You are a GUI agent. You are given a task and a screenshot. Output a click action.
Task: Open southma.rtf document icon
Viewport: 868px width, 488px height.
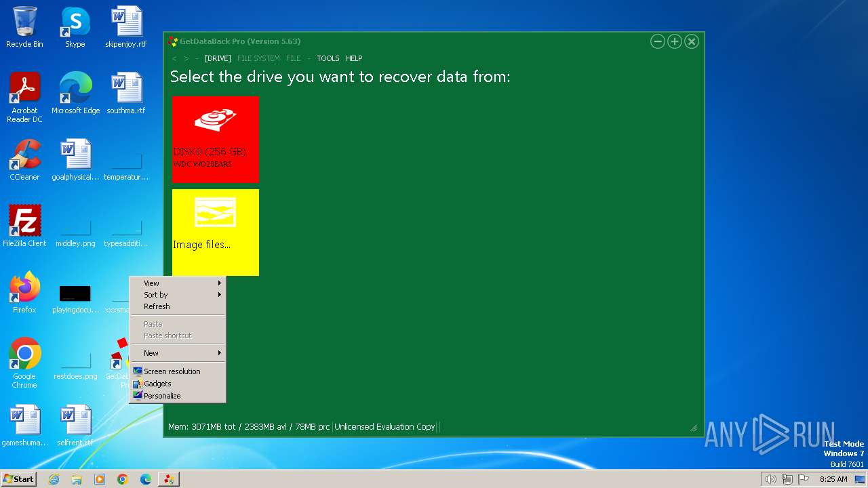[x=126, y=94]
